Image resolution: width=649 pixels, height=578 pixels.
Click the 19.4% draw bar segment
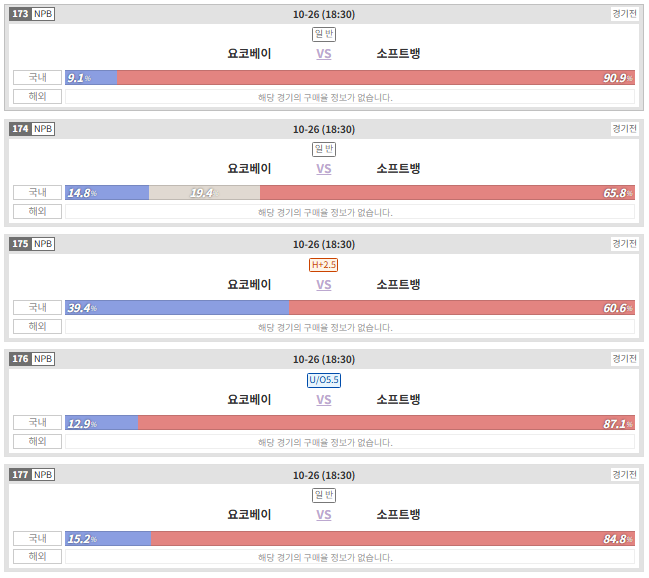pyautogui.click(x=204, y=193)
